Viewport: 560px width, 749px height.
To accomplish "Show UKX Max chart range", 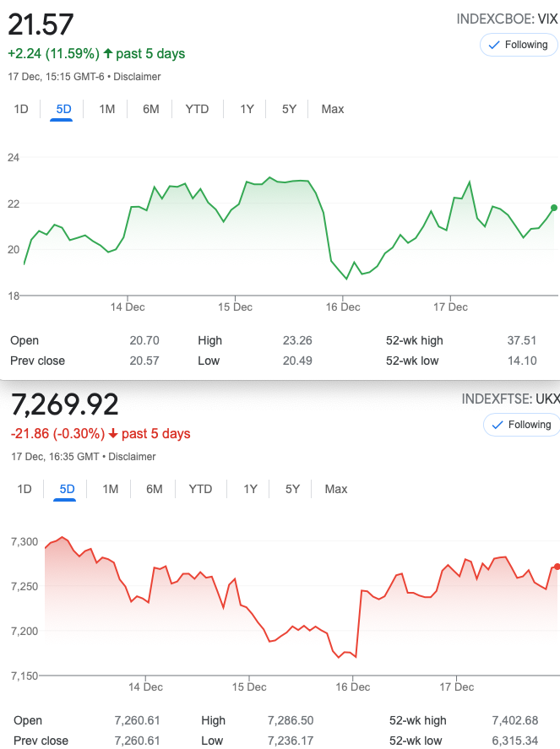I will [x=336, y=489].
